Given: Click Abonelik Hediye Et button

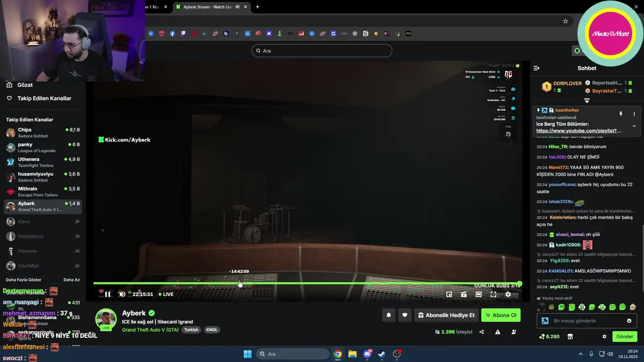Looking at the screenshot, I should point(446,315).
